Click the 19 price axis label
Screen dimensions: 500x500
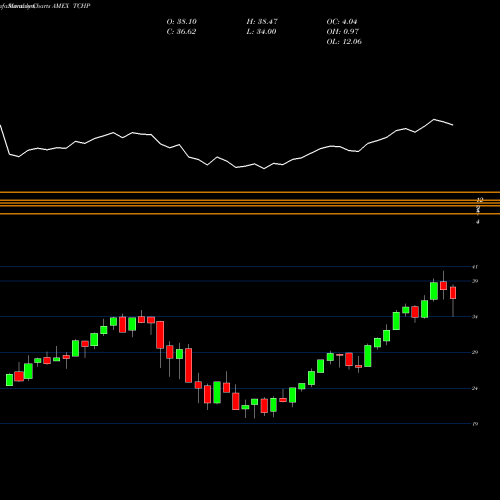475,424
